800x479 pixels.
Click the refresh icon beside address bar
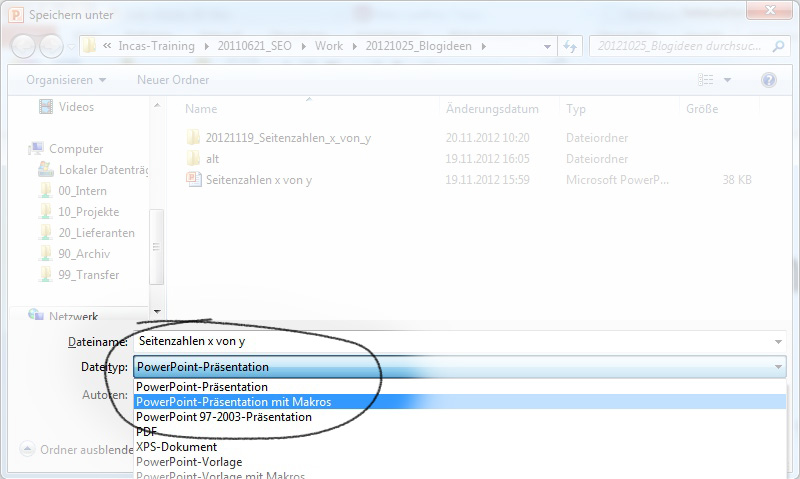click(570, 46)
